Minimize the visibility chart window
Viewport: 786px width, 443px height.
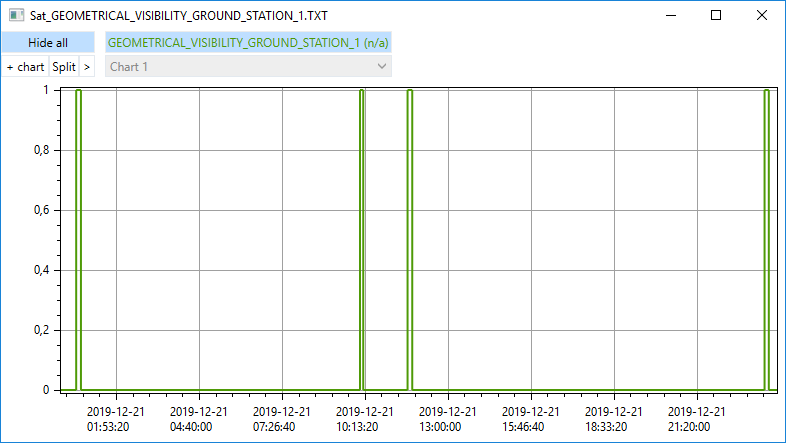669,15
